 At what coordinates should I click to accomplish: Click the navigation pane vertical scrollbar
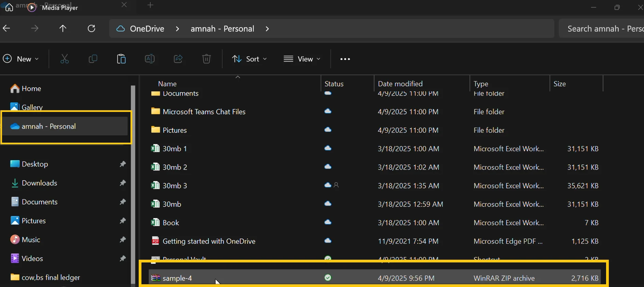[133, 184]
